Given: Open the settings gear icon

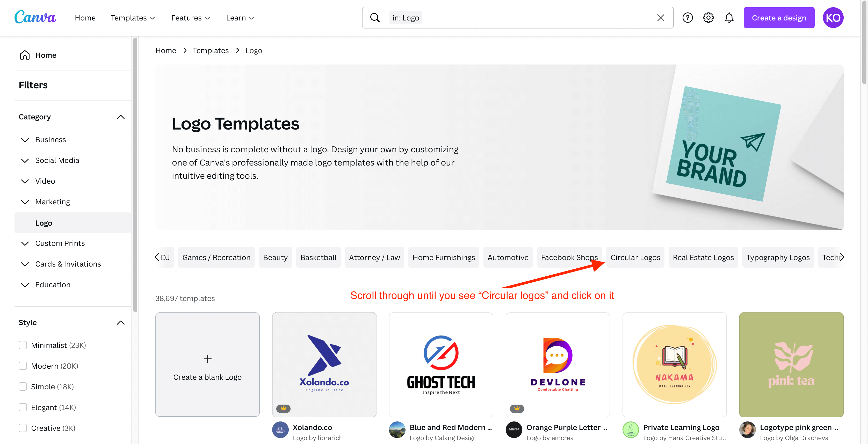Looking at the screenshot, I should point(708,18).
